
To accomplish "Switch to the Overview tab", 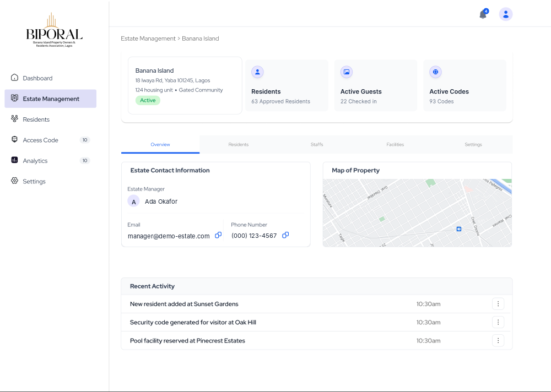I will tap(160, 144).
